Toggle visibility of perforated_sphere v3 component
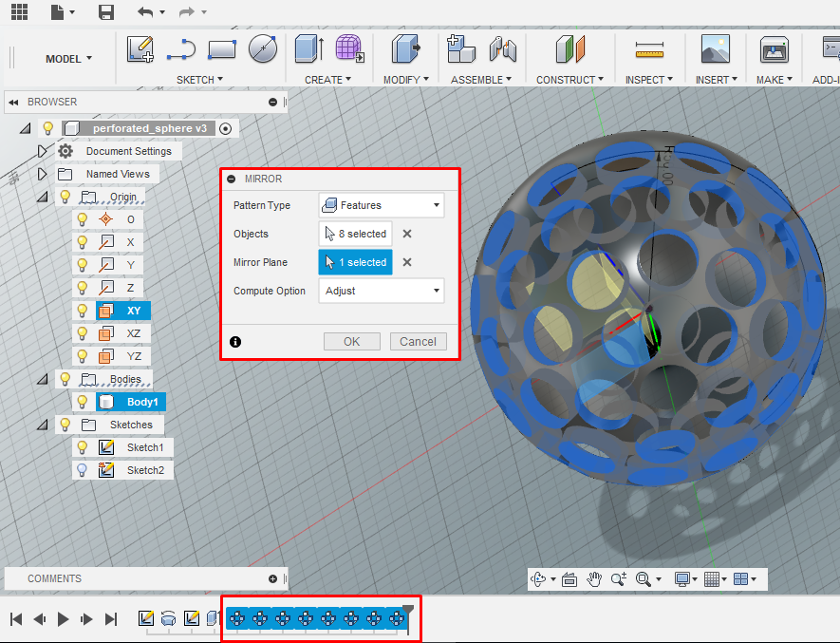This screenshot has height=643, width=840. 48,128
